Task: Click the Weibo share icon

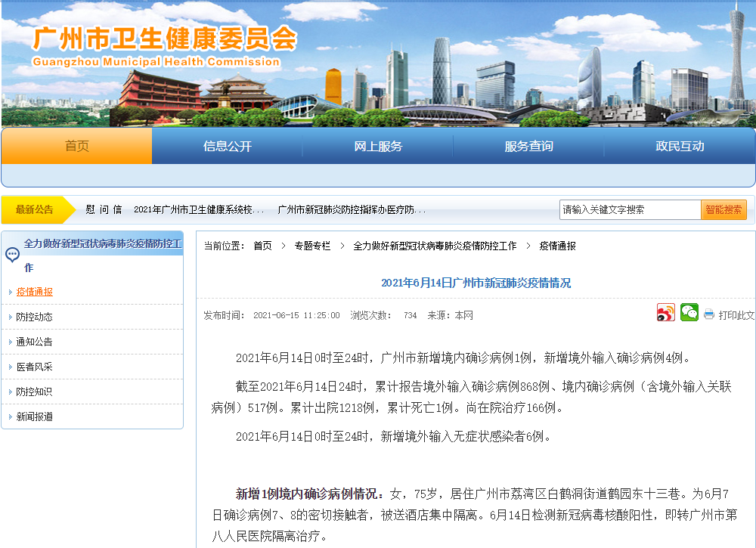Action: (x=665, y=313)
